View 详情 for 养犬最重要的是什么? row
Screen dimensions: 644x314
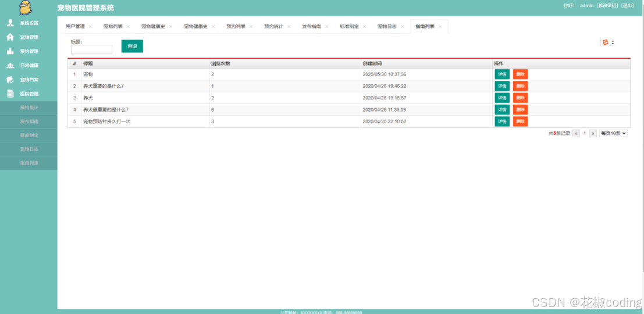pyautogui.click(x=502, y=110)
